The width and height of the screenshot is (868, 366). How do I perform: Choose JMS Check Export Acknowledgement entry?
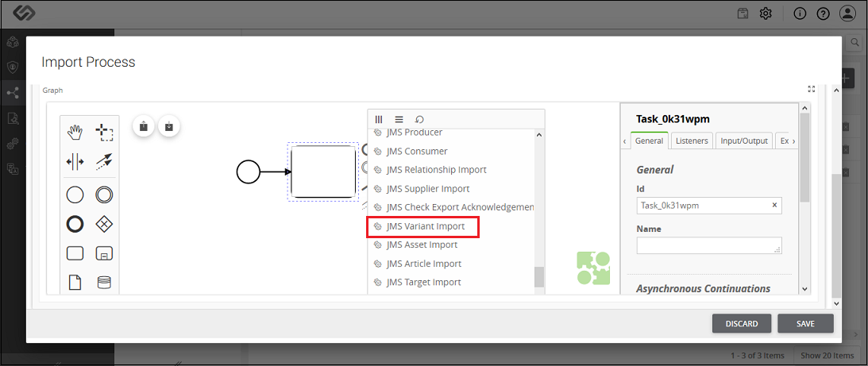tap(453, 207)
